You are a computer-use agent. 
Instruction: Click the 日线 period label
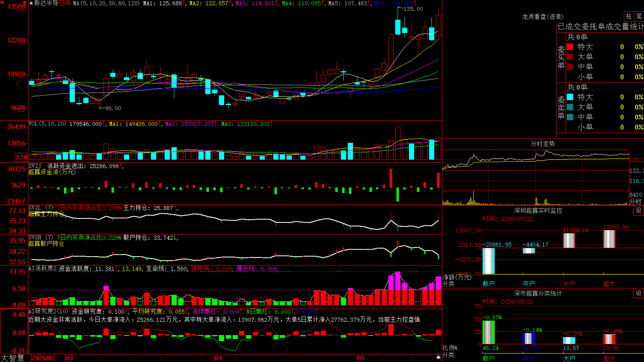click(65, 3)
